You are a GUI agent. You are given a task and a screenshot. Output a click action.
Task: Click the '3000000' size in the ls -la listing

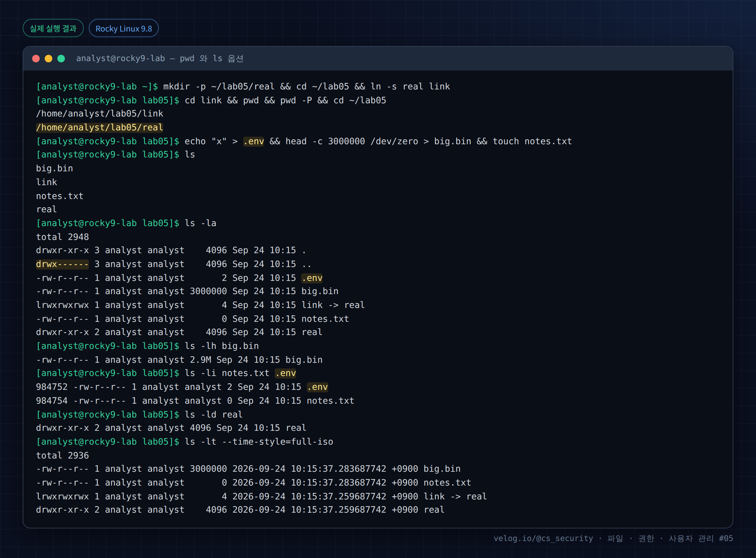(x=209, y=291)
